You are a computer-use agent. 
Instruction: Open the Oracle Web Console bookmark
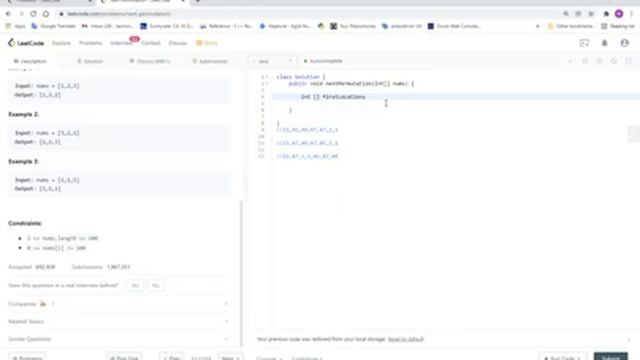(x=454, y=26)
